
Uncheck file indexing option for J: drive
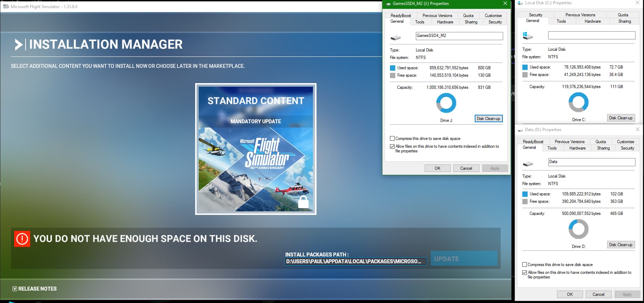(x=392, y=146)
